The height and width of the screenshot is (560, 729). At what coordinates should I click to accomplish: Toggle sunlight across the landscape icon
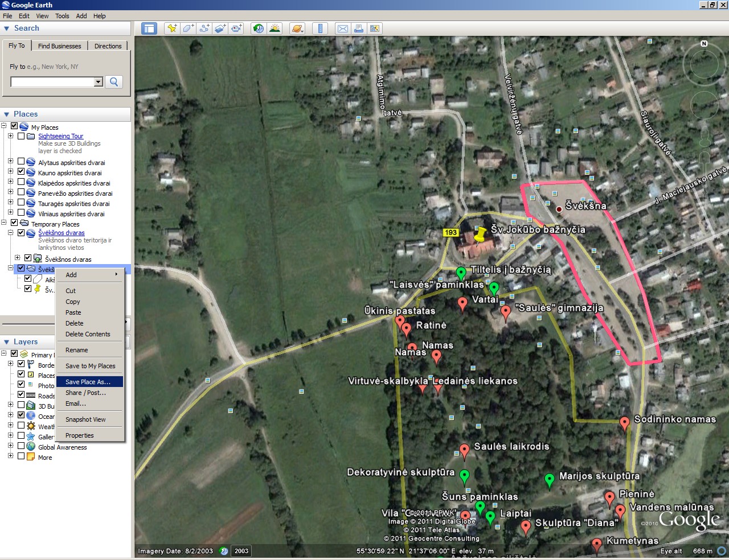[275, 28]
